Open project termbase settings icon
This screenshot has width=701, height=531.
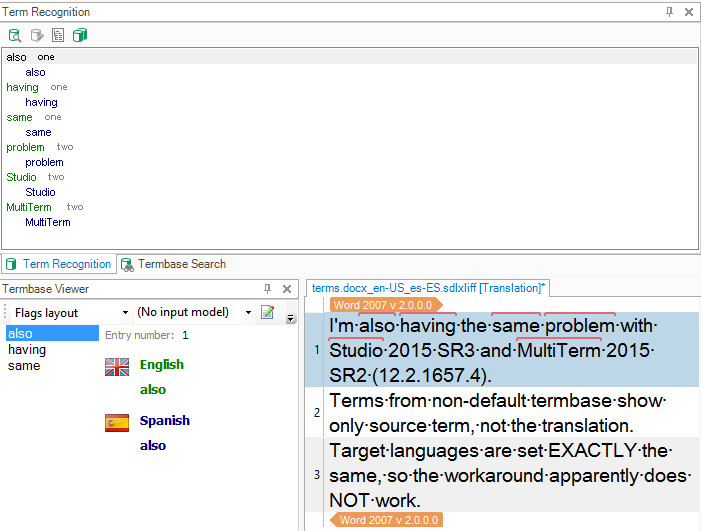click(80, 35)
